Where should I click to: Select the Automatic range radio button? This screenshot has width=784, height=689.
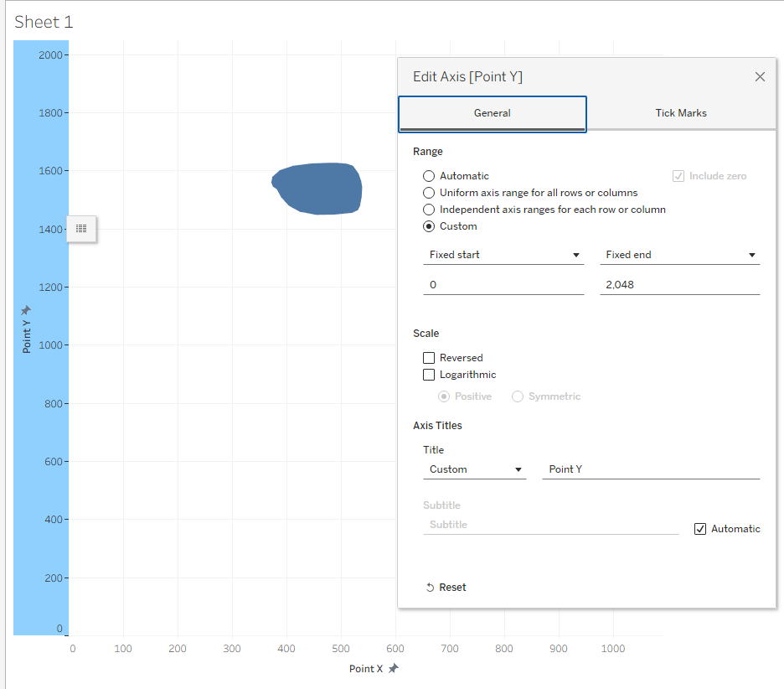pos(429,176)
